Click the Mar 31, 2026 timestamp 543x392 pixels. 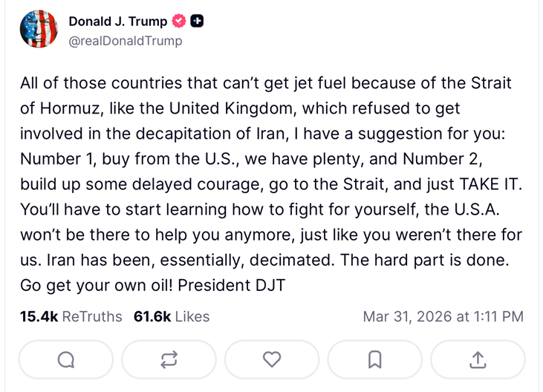coord(443,316)
